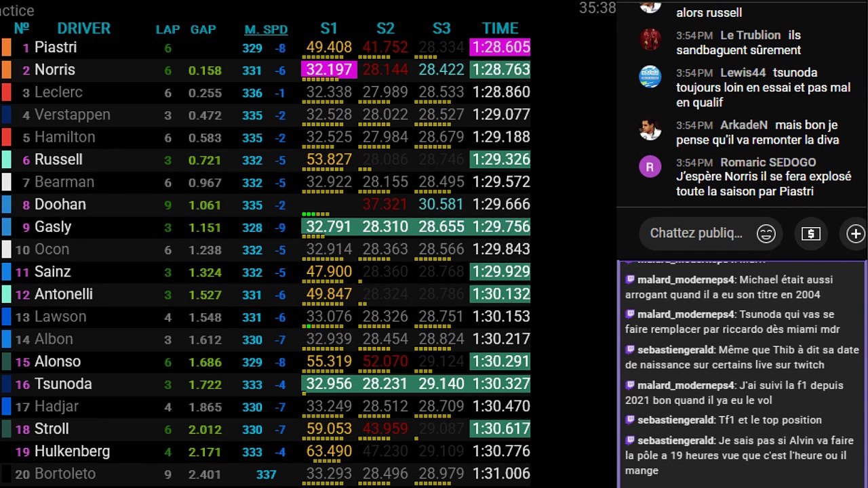Select driver name Norris

(55, 70)
